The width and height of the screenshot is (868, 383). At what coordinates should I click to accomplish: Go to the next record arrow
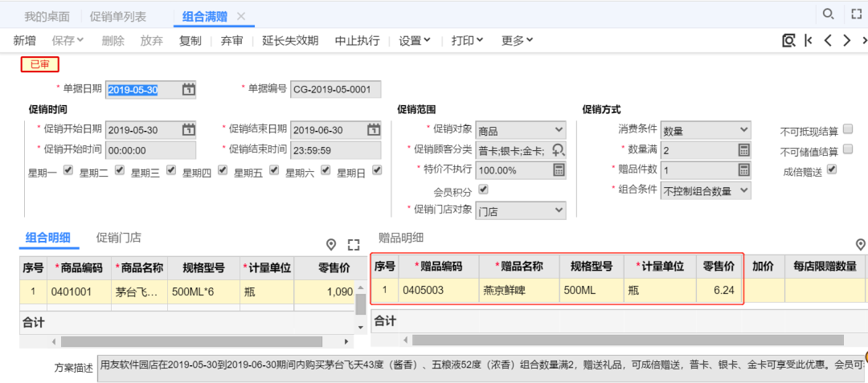846,40
